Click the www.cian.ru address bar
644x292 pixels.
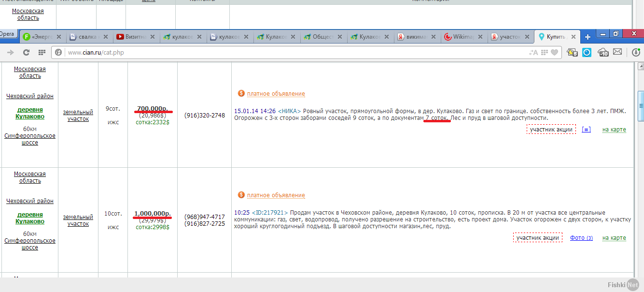coord(290,52)
